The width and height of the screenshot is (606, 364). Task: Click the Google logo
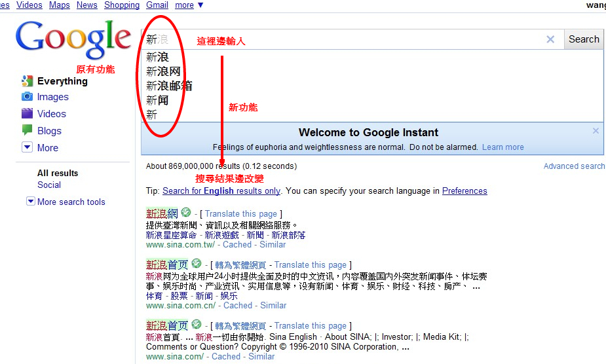[73, 39]
